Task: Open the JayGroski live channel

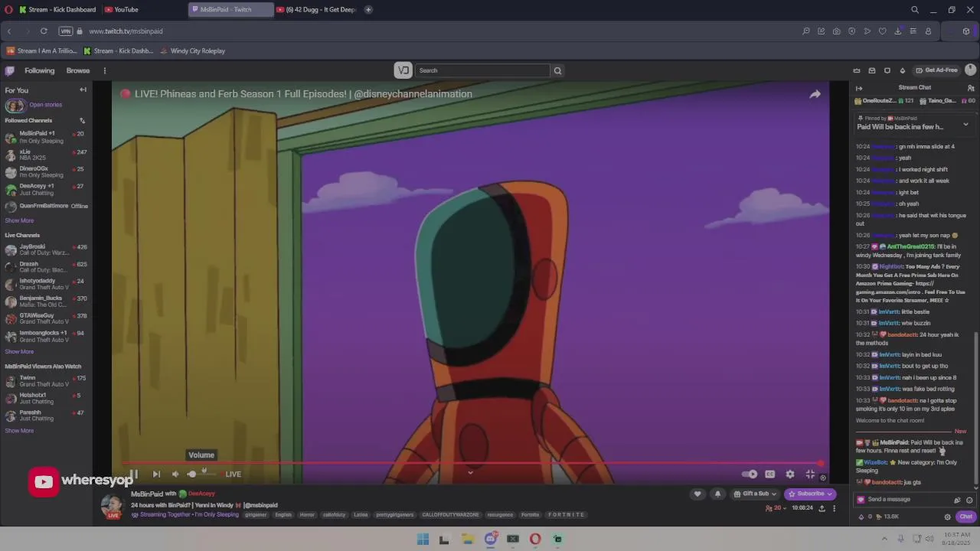Action: [x=46, y=249]
